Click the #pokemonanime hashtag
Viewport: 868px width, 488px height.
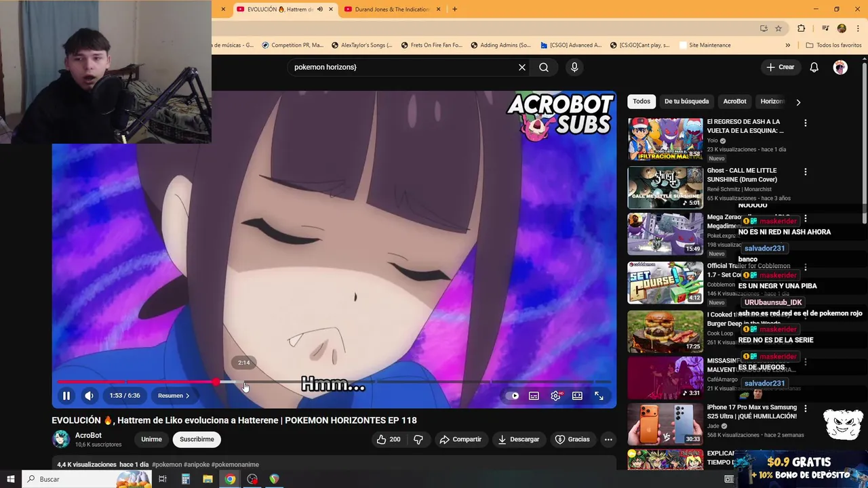[235, 465]
